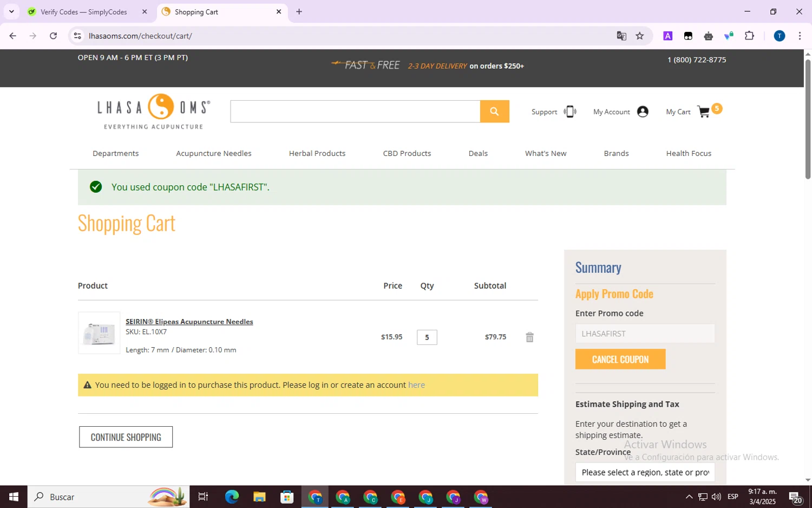
Task: Click the browser address bar URL
Action: 140,36
